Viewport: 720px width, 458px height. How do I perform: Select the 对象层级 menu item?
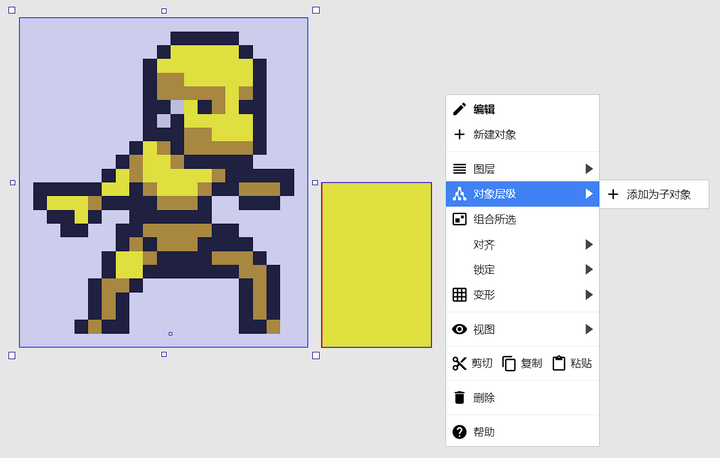[523, 194]
